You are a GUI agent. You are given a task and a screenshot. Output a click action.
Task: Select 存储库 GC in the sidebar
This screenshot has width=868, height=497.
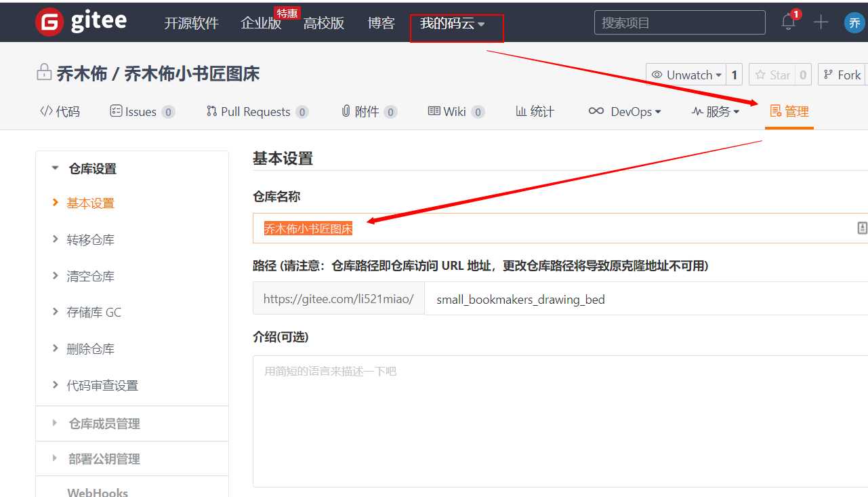[x=94, y=313]
